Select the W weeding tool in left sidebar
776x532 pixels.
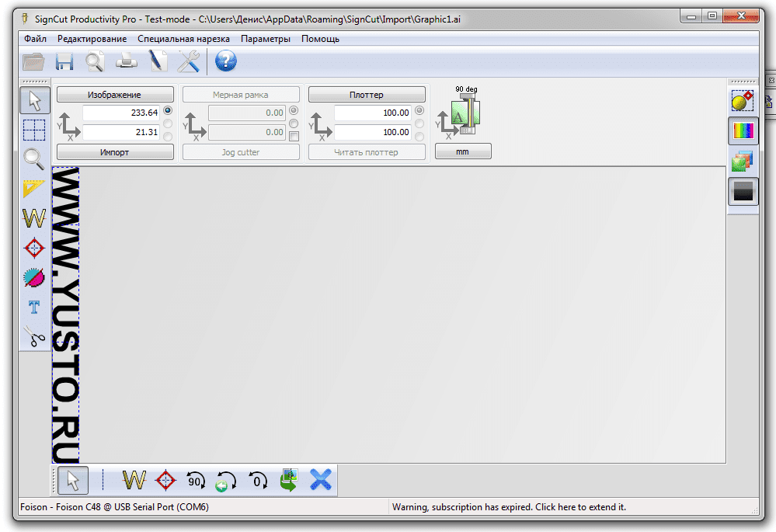coord(34,217)
